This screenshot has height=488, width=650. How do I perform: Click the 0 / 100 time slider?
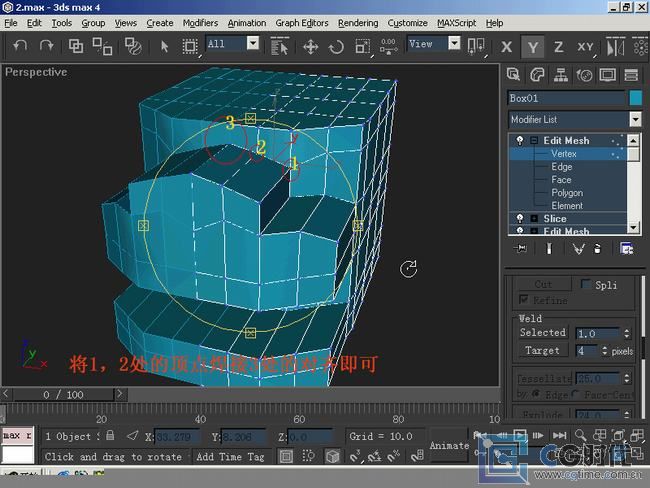(x=63, y=394)
